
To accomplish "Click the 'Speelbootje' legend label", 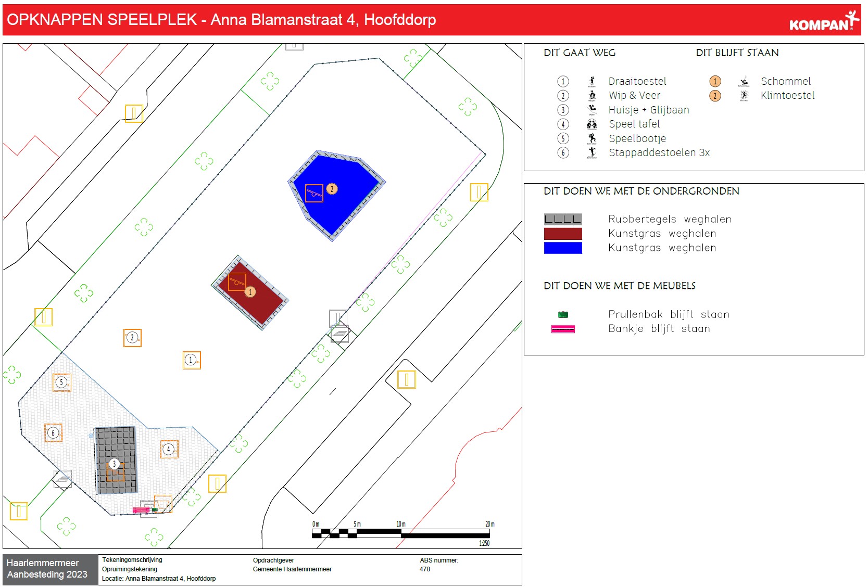I will (x=637, y=138).
